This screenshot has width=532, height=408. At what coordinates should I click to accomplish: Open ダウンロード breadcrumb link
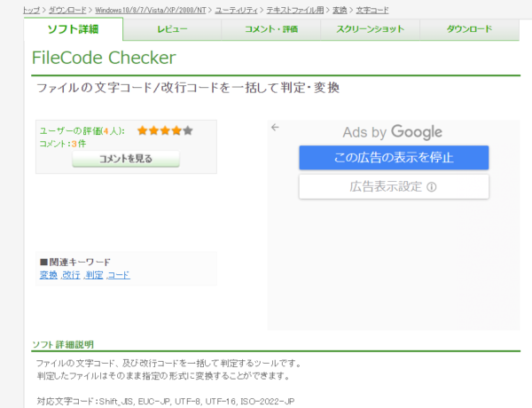click(x=67, y=10)
